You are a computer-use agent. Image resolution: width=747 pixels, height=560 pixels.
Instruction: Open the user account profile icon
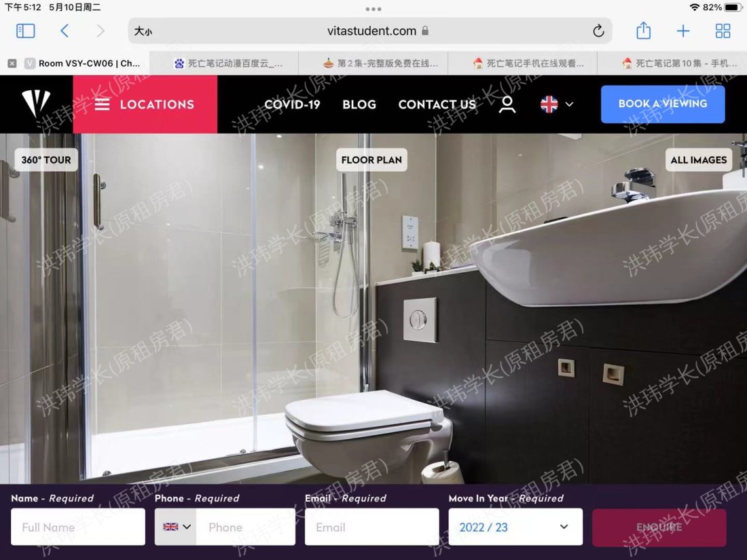pos(507,104)
